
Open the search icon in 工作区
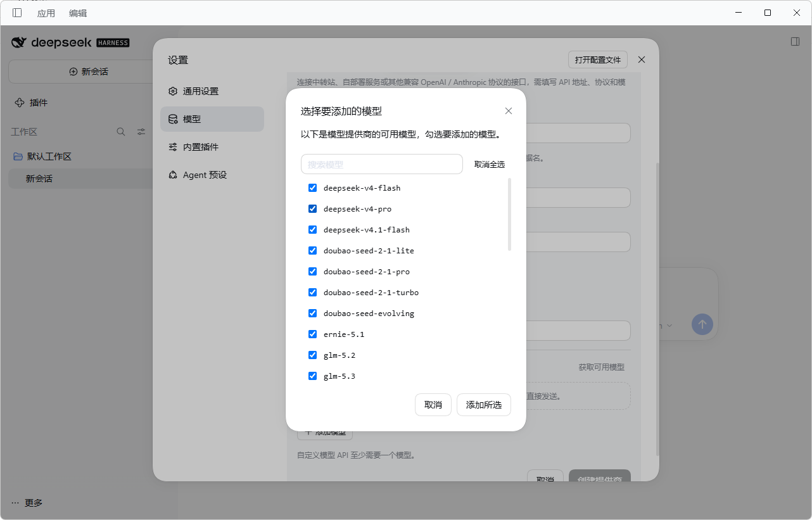[x=121, y=132]
